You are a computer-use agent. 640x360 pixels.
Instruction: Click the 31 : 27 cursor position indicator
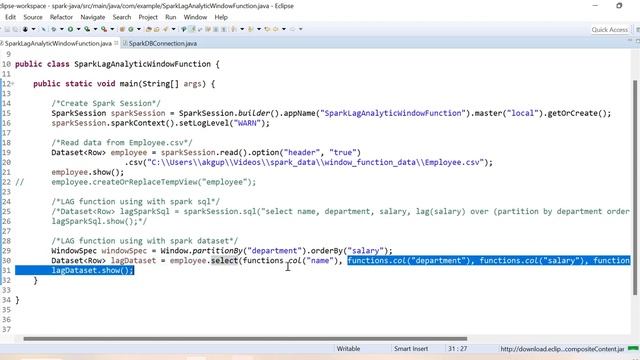click(x=457, y=349)
